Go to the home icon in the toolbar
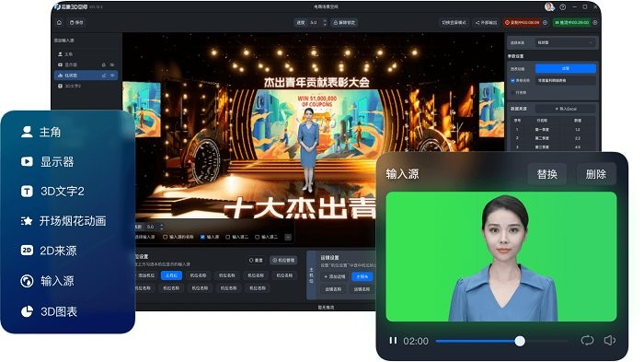Image resolution: width=644 pixels, height=362 pixels. tap(59, 23)
